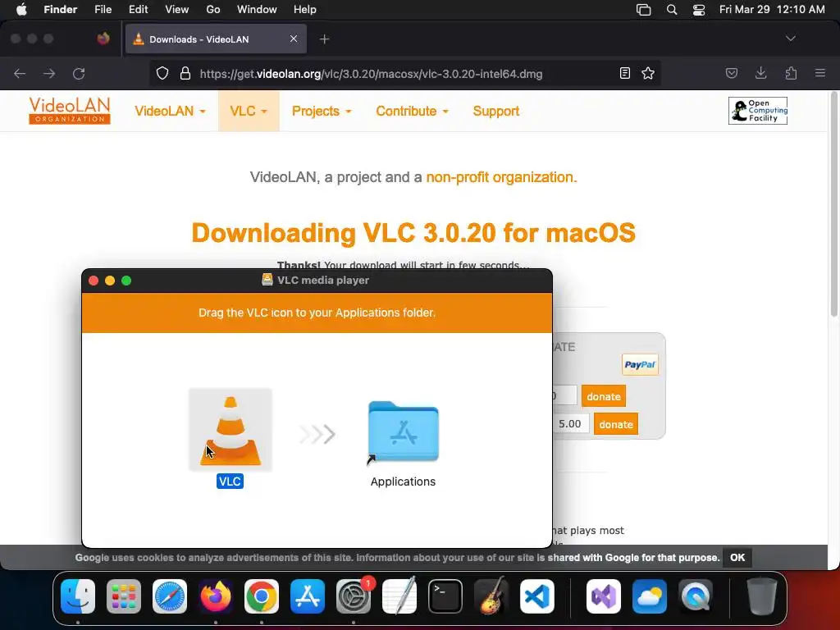The image size is (840, 630).
Task: Open Visual Studio from the dock
Action: point(604,596)
